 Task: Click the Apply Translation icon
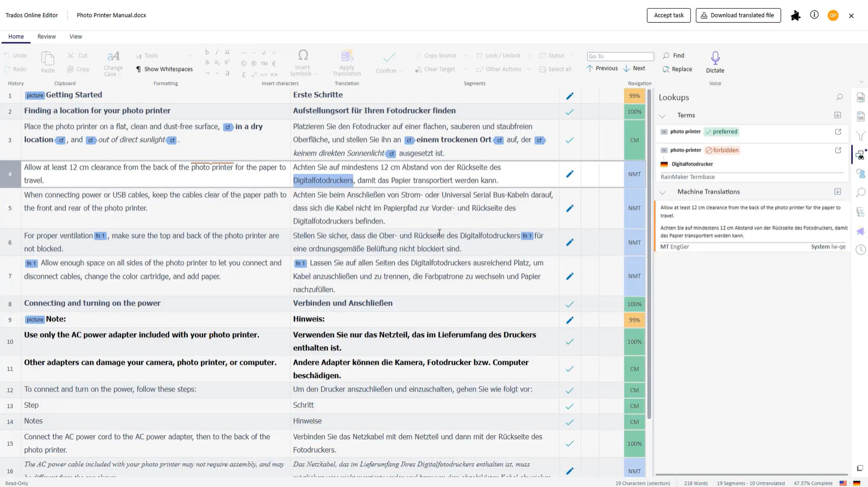[347, 56]
